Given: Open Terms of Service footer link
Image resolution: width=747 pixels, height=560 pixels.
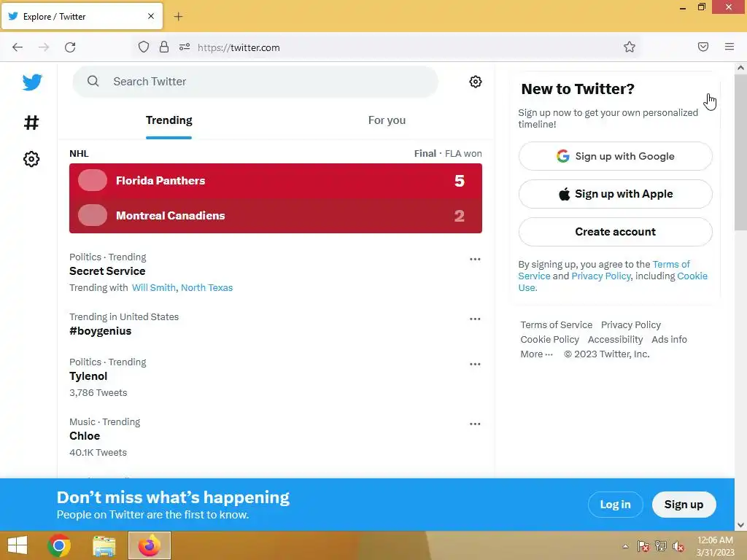Looking at the screenshot, I should pyautogui.click(x=557, y=324).
